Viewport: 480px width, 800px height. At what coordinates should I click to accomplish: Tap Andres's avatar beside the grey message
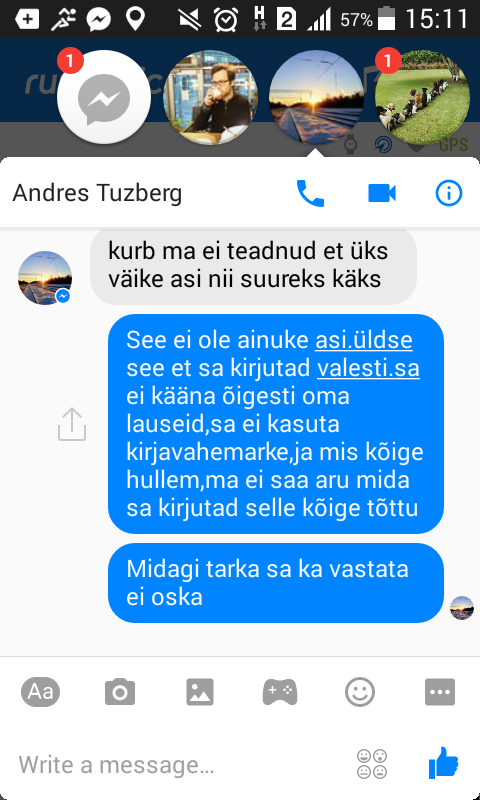point(45,278)
